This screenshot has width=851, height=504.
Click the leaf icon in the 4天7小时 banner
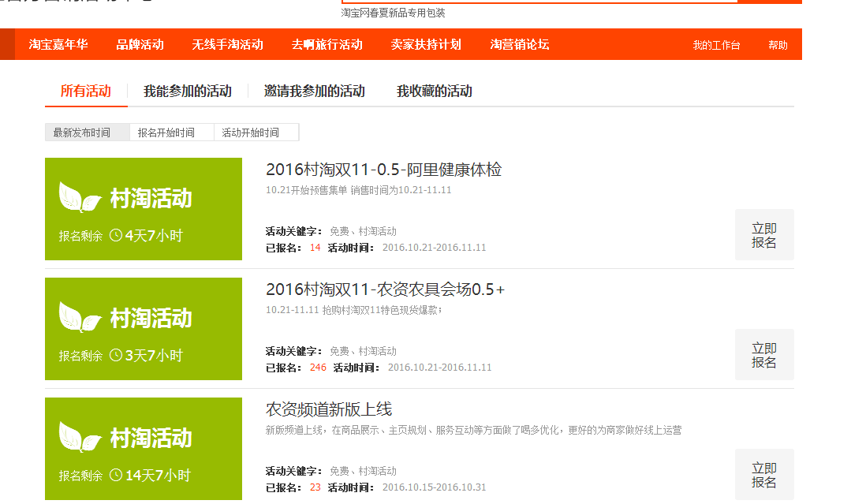(x=80, y=196)
